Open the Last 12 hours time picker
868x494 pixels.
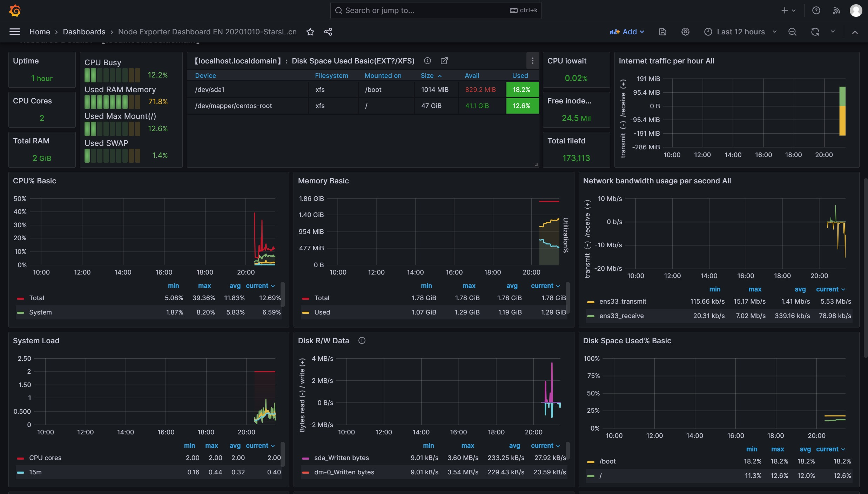(x=740, y=32)
